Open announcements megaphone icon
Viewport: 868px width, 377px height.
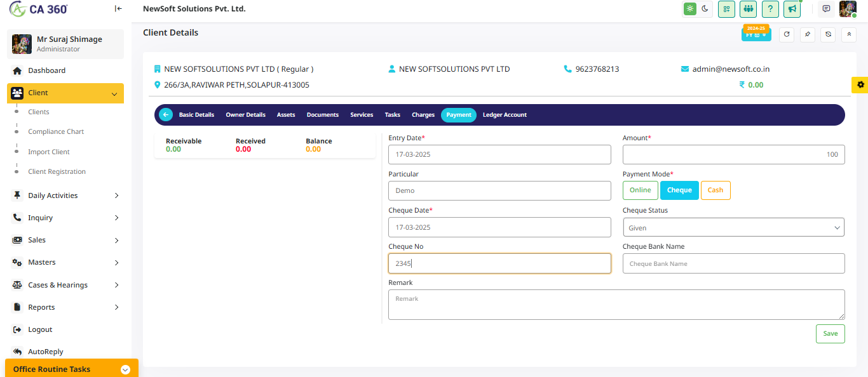(x=792, y=9)
